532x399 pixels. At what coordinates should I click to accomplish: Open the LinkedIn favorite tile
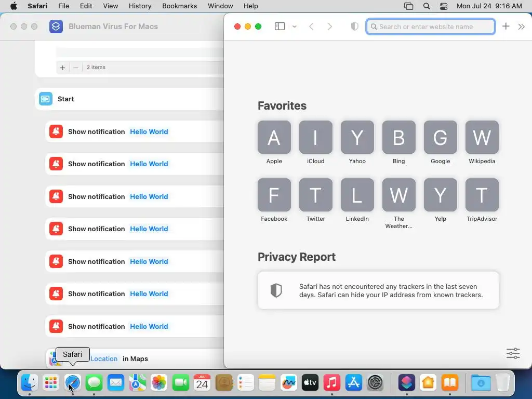357,195
